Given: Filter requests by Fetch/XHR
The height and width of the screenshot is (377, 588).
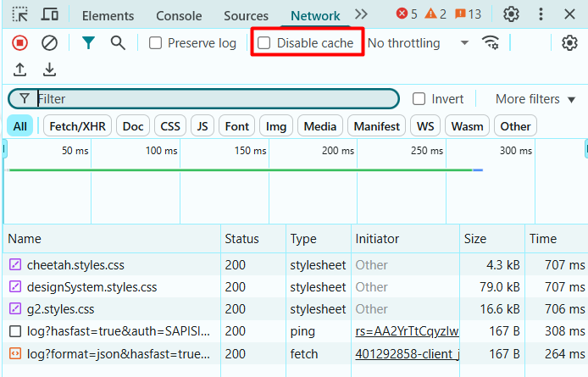Looking at the screenshot, I should click(78, 126).
